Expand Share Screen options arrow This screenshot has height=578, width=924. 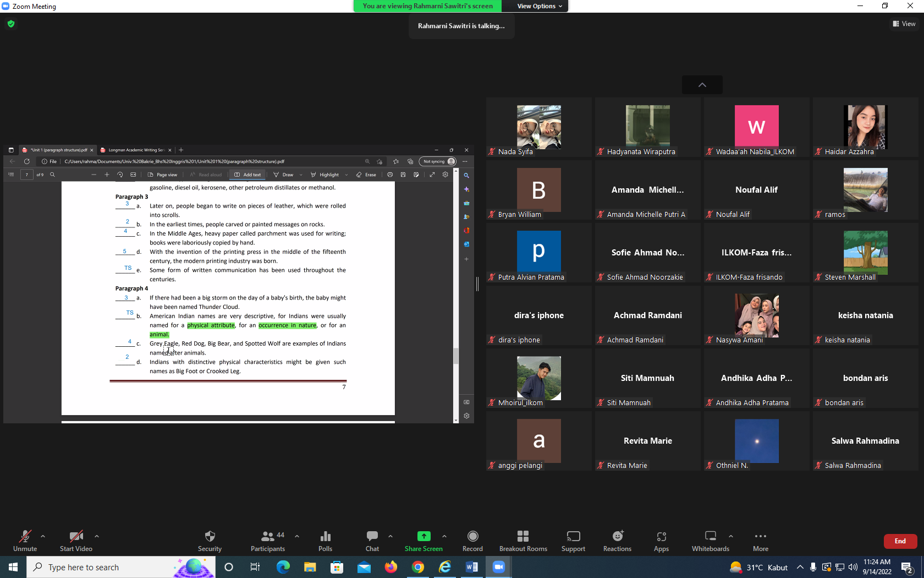(444, 536)
